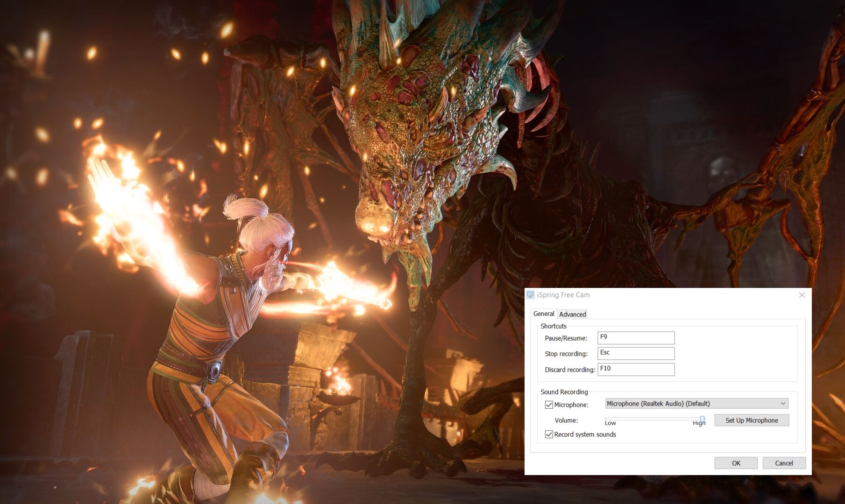This screenshot has width=845, height=504.
Task: Click the Stop recording shortcut field
Action: point(636,353)
